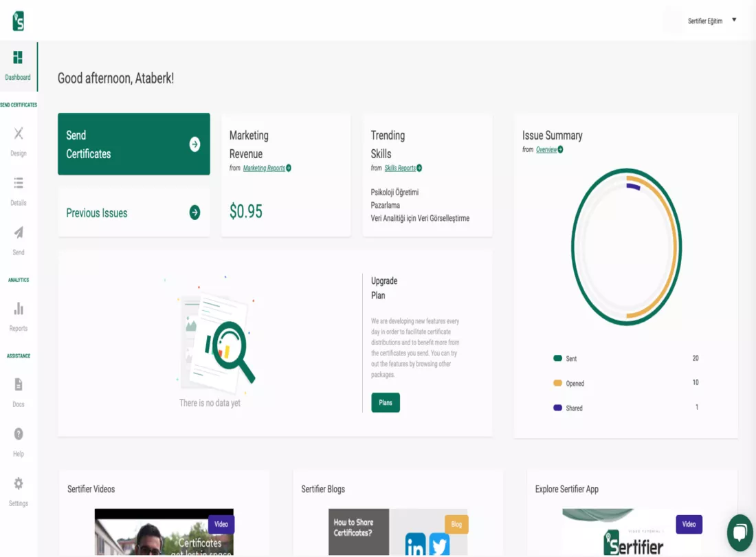756x557 pixels.
Task: Click the Issue Summary donut chart
Action: [x=626, y=246]
